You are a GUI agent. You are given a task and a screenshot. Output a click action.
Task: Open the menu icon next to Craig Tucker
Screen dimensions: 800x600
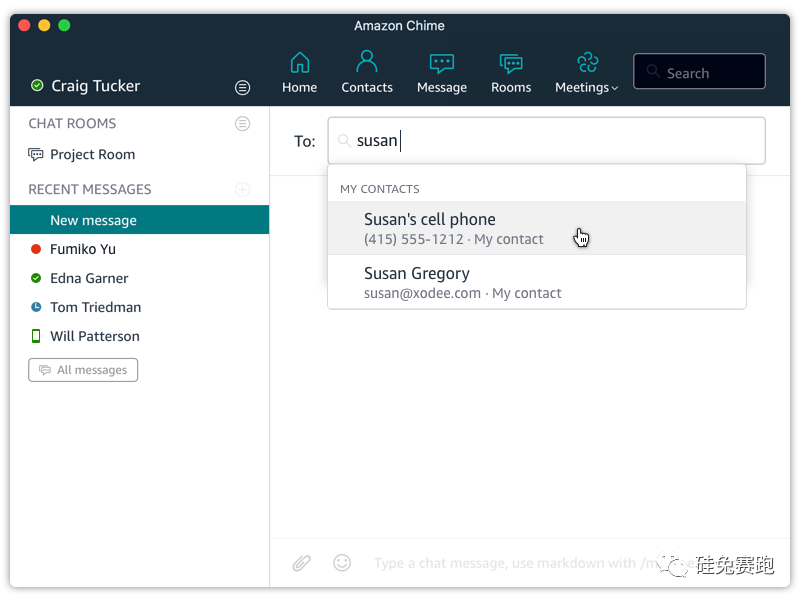point(242,87)
